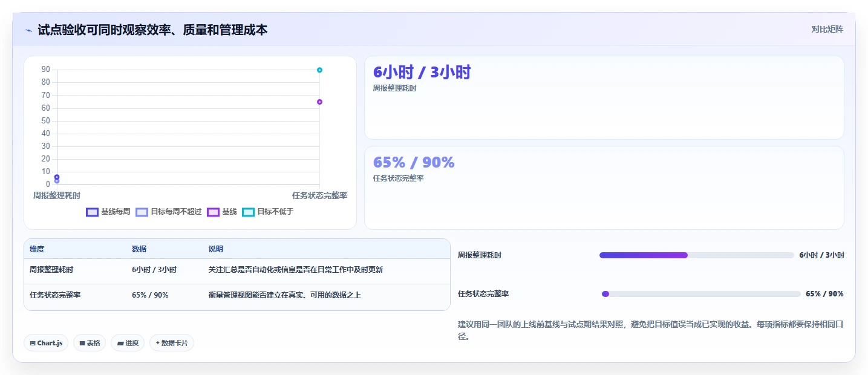Image resolution: width=868 pixels, height=375 pixels.
Task: Click the description starting 衡量管理视图
Action: click(285, 295)
